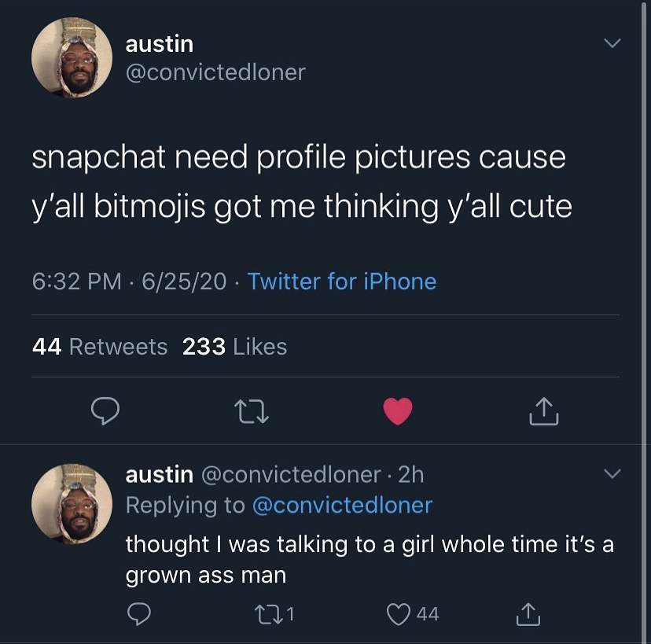The width and height of the screenshot is (651, 644).
Task: Open austin's profile picture on main tweet
Action: tap(72, 58)
